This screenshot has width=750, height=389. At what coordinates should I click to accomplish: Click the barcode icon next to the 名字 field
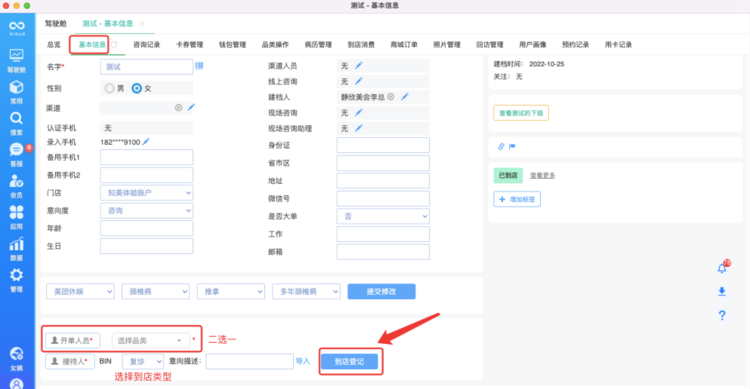click(x=199, y=66)
